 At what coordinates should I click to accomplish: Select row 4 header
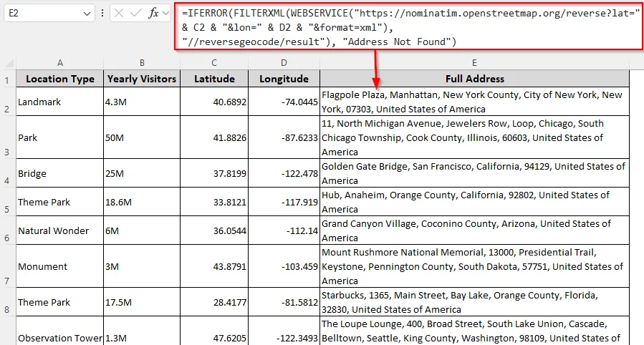pyautogui.click(x=7, y=173)
